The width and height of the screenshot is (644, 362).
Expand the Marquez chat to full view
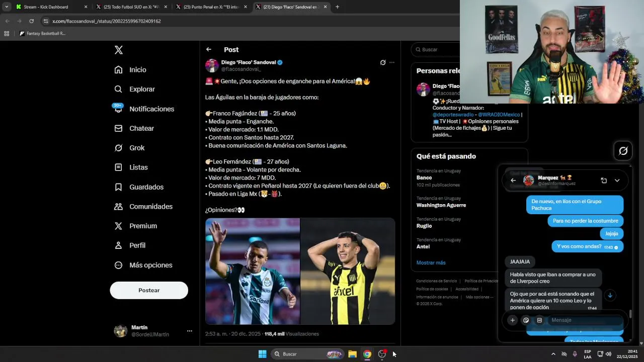point(604,180)
